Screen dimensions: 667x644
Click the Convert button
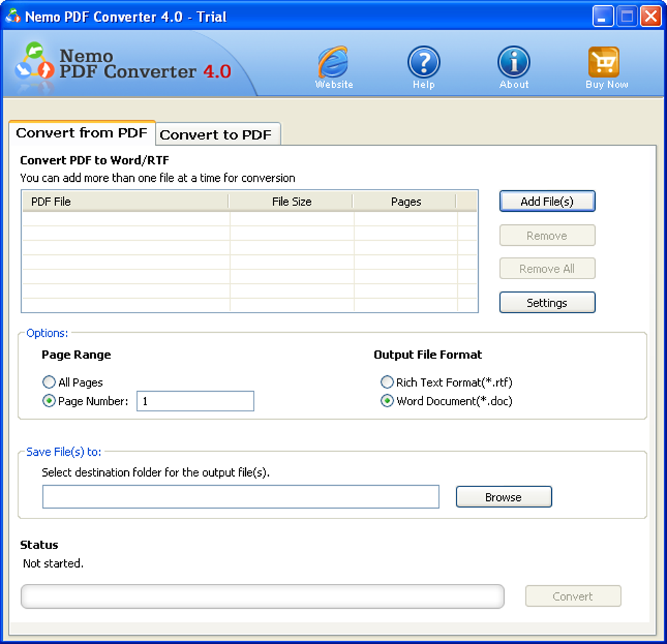point(573,596)
